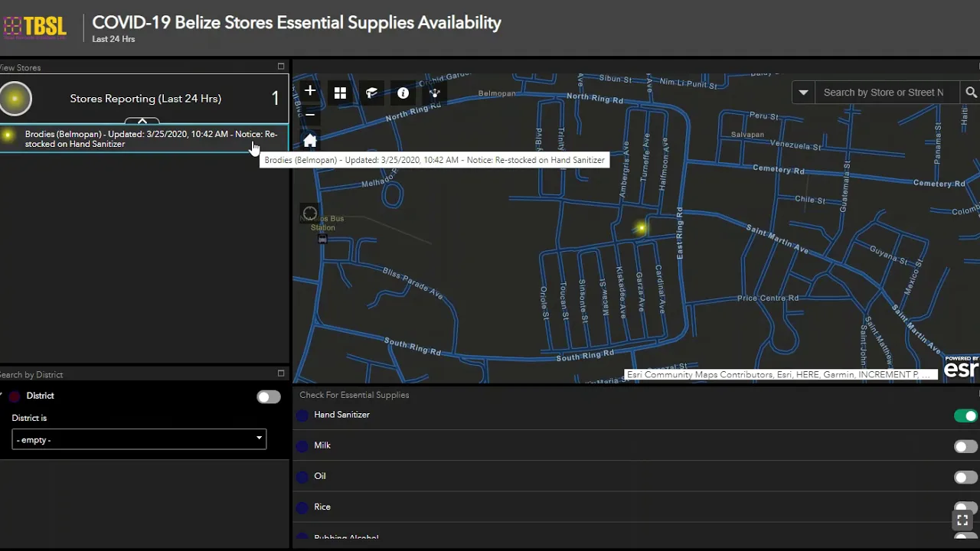Click the search magnifier icon

(x=971, y=93)
